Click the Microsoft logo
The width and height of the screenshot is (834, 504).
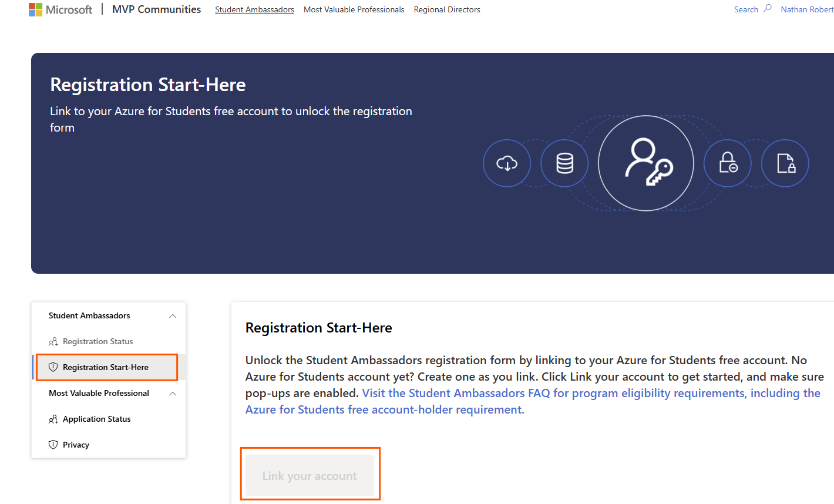(60, 9)
